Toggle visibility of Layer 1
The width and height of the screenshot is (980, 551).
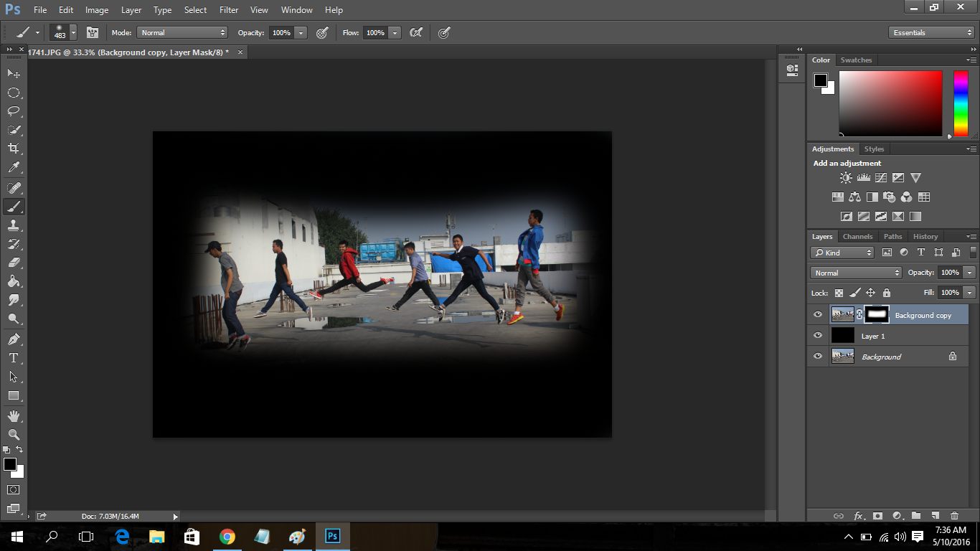[818, 336]
